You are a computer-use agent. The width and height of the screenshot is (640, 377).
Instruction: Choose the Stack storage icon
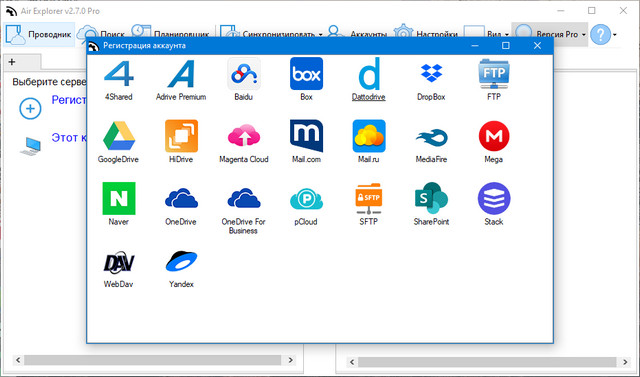(494, 199)
